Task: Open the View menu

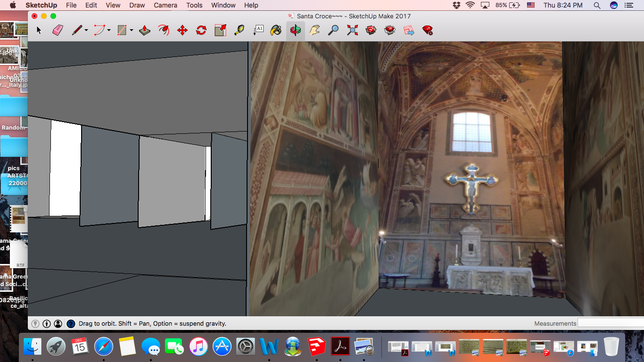Action: [113, 5]
